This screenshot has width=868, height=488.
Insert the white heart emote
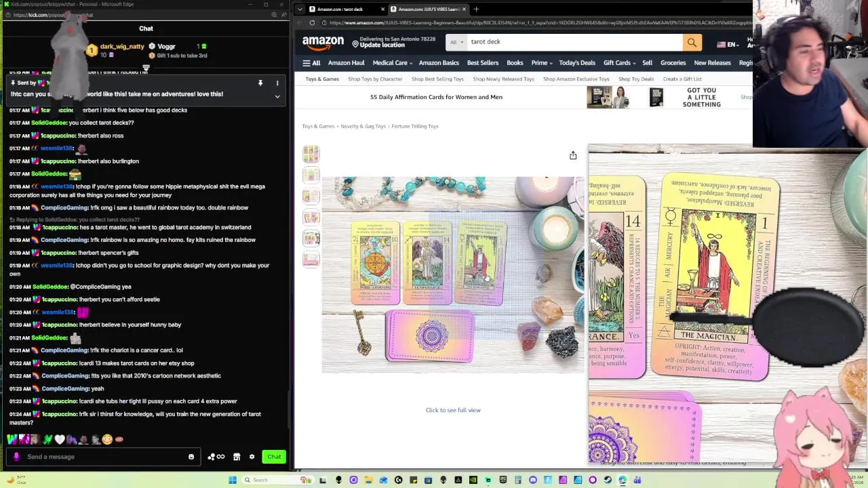pos(60,439)
